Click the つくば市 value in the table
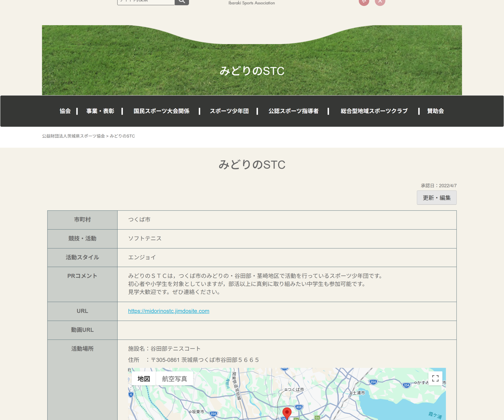The image size is (504, 420). [139, 220]
